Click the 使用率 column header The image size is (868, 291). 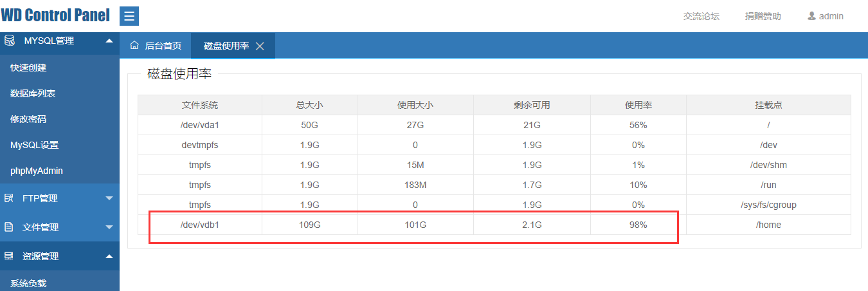pyautogui.click(x=638, y=105)
